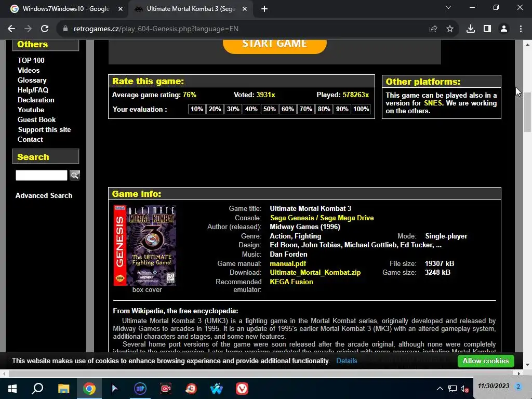Screen dimensions: 532x399
Task: Open the TOP 100 menu item
Action: 31,60
